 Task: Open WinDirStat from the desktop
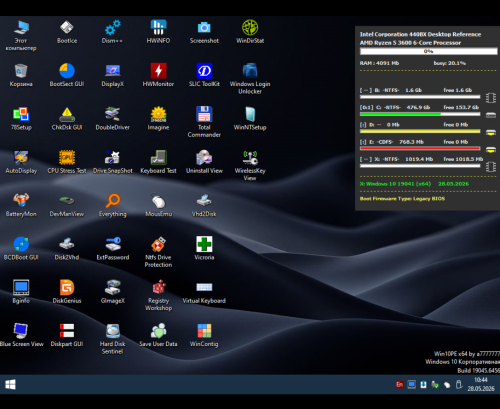pyautogui.click(x=250, y=32)
